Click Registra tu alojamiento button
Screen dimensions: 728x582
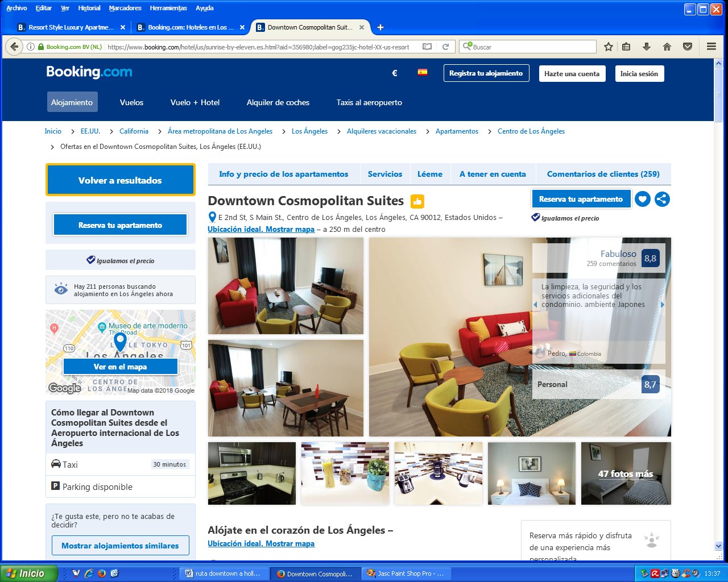click(486, 73)
